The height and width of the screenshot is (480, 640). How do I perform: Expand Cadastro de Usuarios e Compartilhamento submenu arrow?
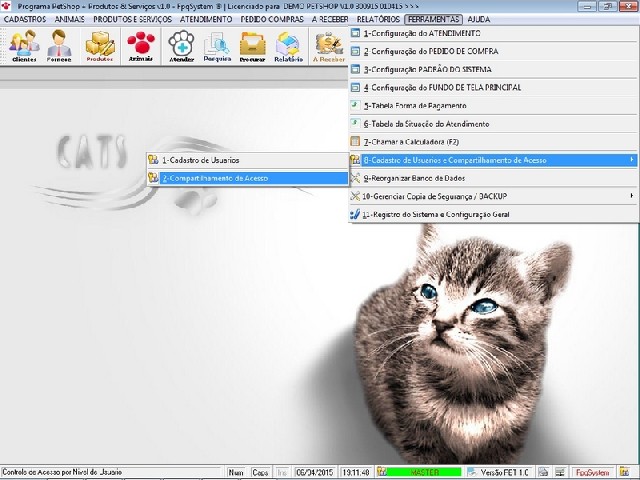[x=631, y=160]
